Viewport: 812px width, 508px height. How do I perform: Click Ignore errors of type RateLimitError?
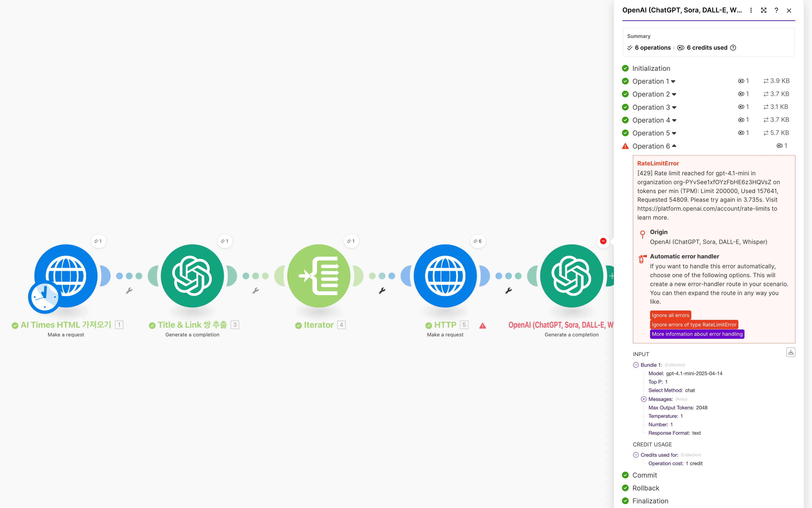coord(694,325)
